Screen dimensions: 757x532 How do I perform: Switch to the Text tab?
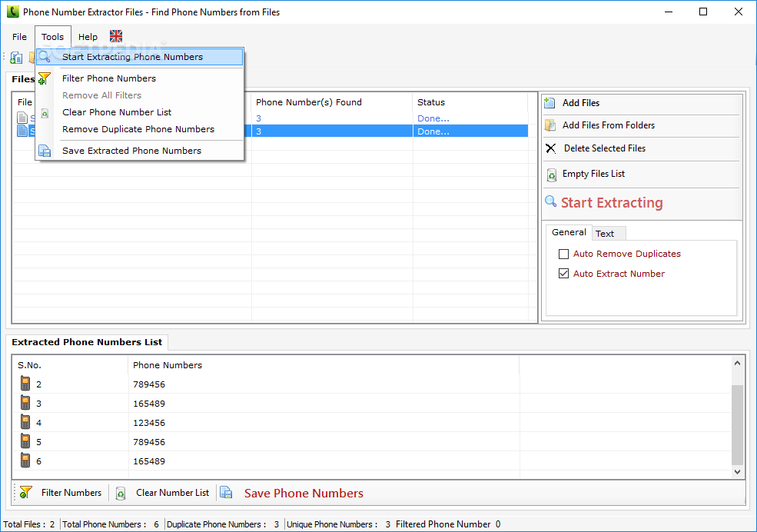pyautogui.click(x=608, y=232)
